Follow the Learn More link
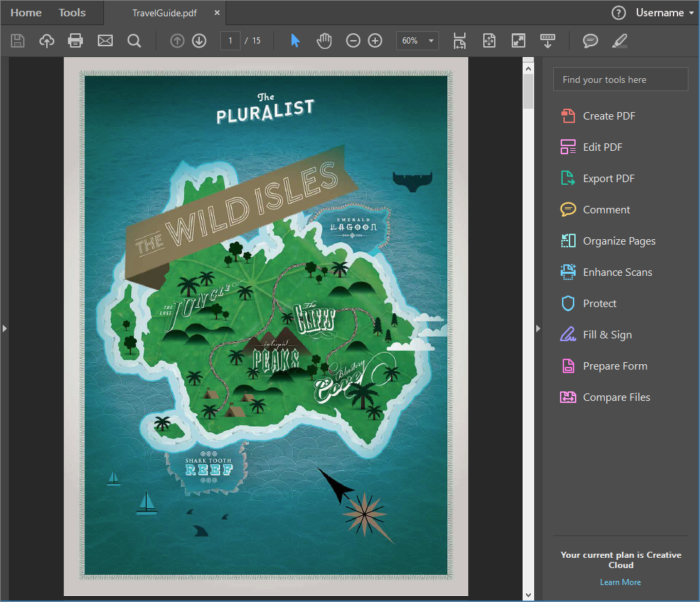 (620, 582)
